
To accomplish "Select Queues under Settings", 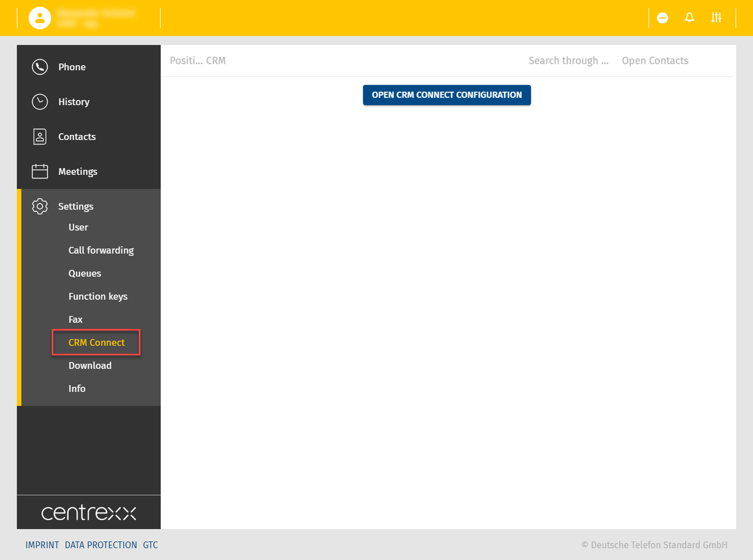I will click(85, 273).
